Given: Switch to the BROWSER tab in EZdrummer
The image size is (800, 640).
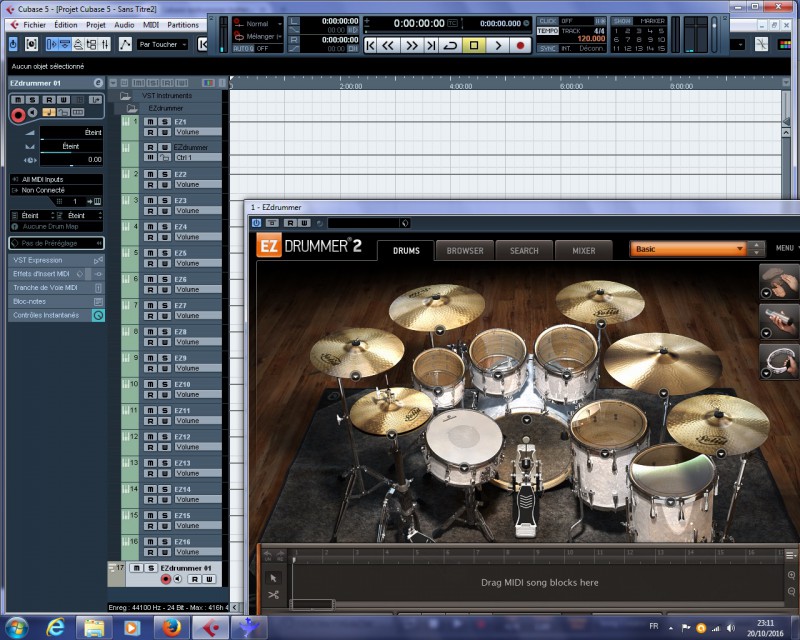Looking at the screenshot, I should [x=465, y=251].
